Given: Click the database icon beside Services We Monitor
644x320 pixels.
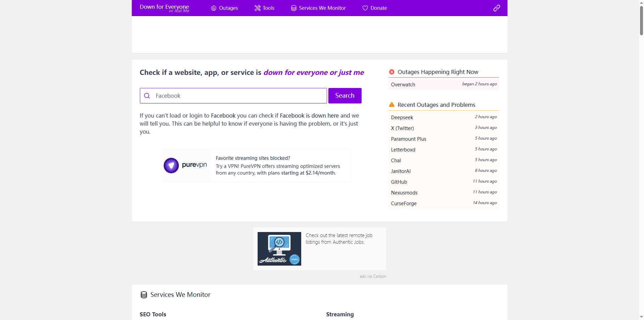Looking at the screenshot, I should 294,8.
